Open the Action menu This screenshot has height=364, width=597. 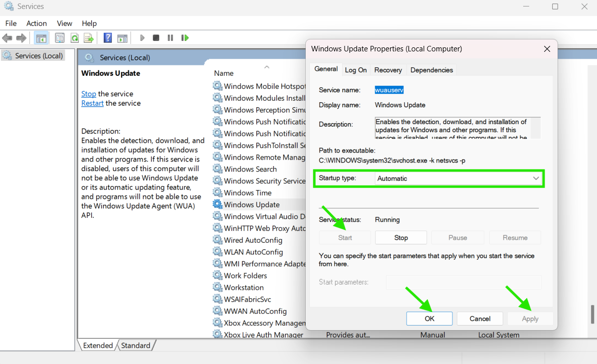[36, 23]
